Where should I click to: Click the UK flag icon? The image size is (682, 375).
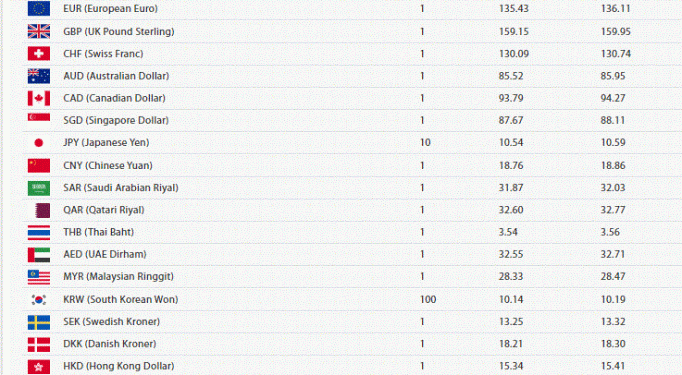click(x=39, y=31)
